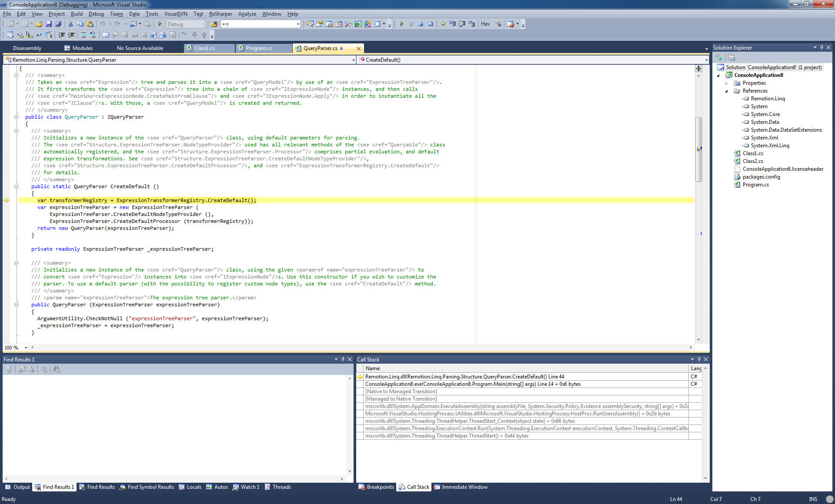The image size is (835, 504).
Task: Select Program.Main call stack frame
Action: [x=526, y=384]
